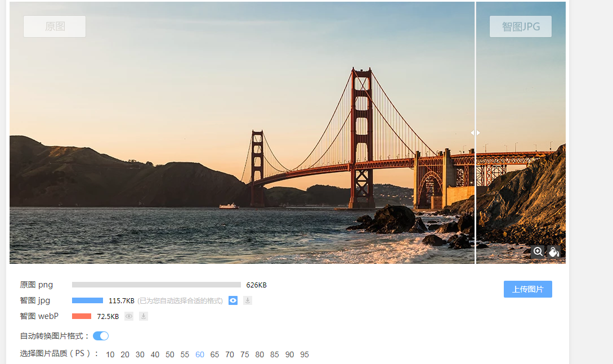Select image quality 50
This screenshot has height=364, width=613.
(x=169, y=354)
